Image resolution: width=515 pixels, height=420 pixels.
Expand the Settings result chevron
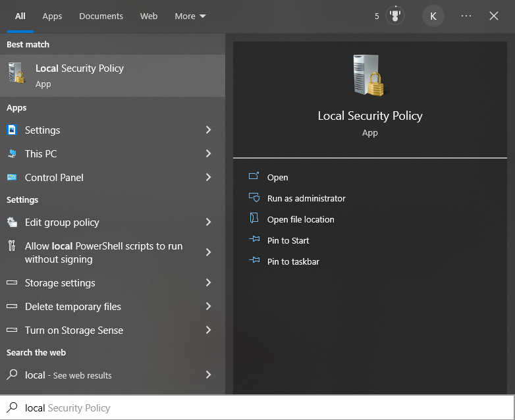(208, 130)
